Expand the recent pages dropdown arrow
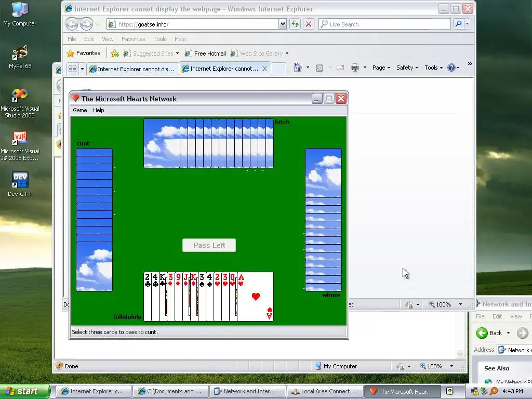Screen dimensions: 532x399 [x=98, y=24]
